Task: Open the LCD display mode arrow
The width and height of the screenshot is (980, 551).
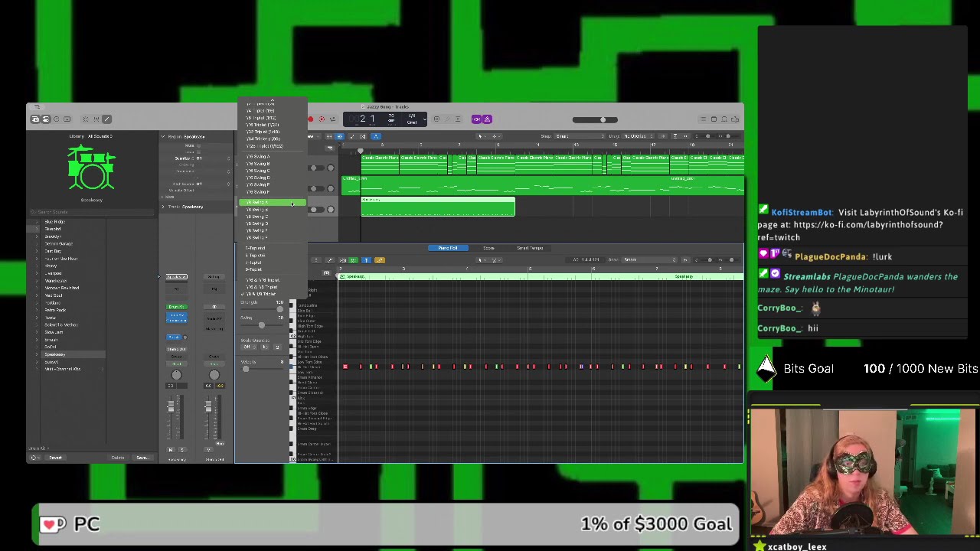Action: pos(425,119)
